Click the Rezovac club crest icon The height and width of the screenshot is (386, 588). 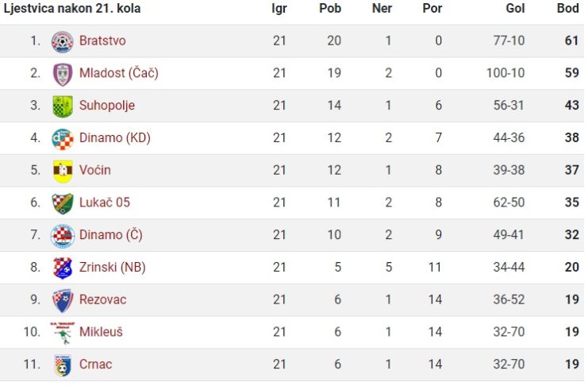[62, 301]
